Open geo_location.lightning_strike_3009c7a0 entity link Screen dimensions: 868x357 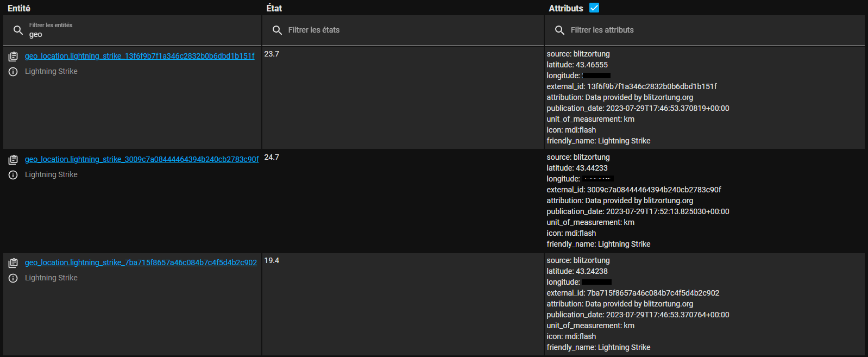click(142, 159)
